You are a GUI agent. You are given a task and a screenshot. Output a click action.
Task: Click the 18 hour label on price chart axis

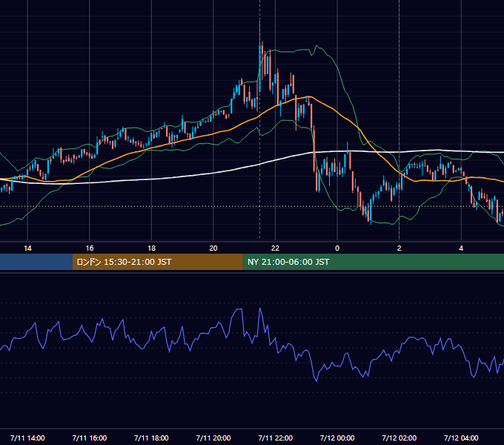pyautogui.click(x=151, y=248)
